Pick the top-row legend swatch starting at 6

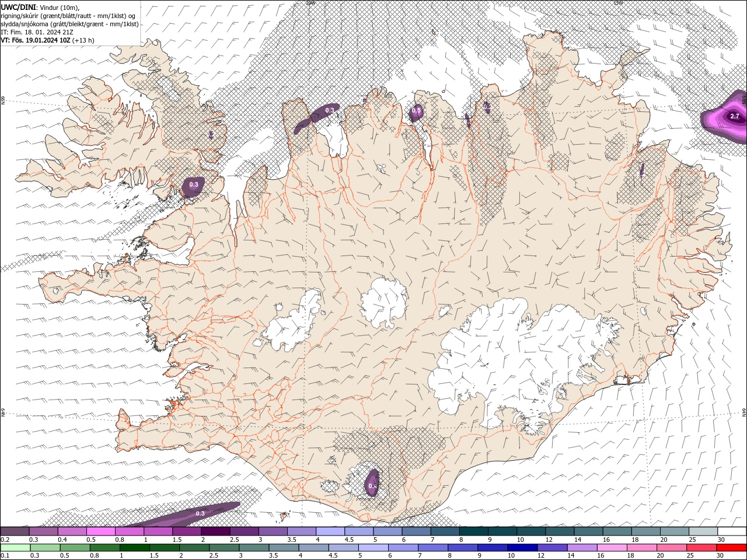click(416, 531)
